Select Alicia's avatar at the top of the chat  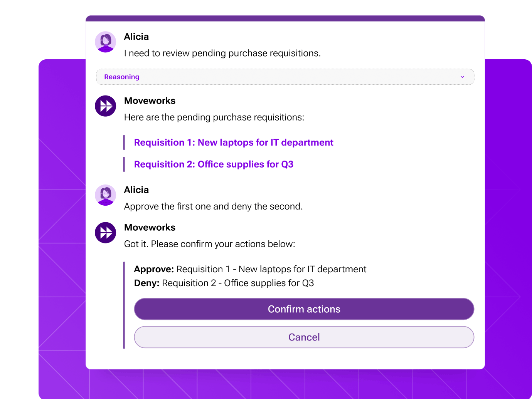105,42
